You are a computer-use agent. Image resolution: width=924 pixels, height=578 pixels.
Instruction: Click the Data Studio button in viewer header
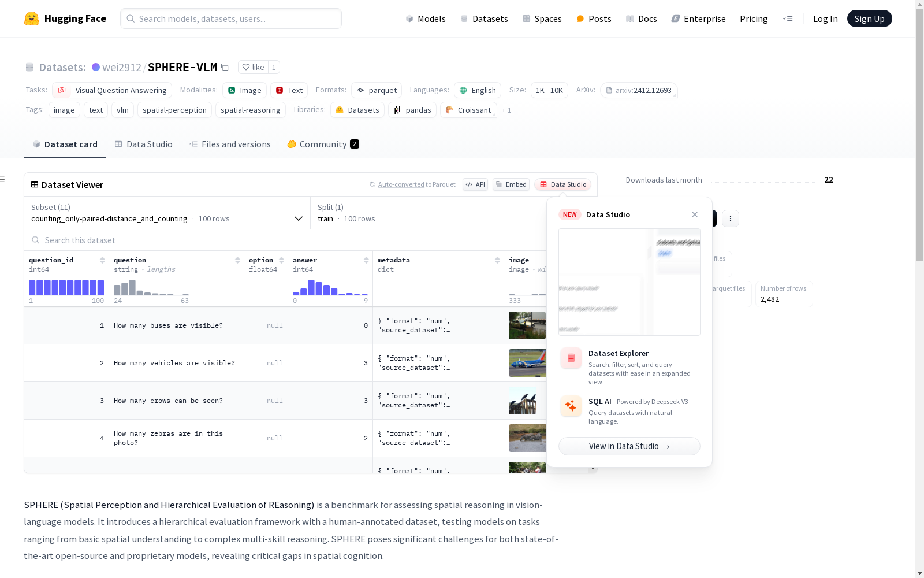(563, 184)
